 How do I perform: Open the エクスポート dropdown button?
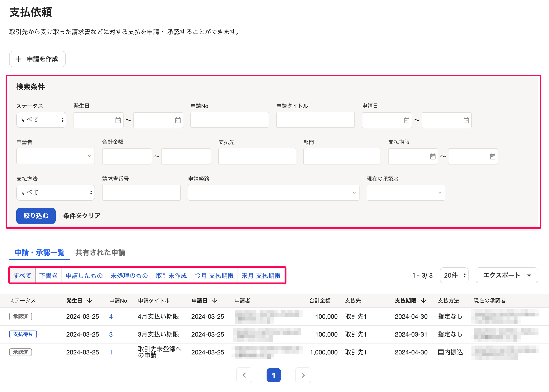point(507,275)
